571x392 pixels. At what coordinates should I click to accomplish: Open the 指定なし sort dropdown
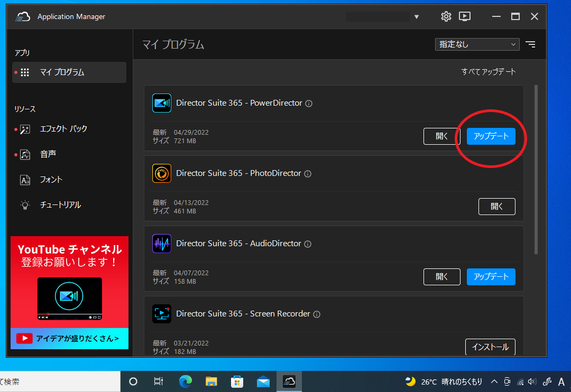click(x=476, y=44)
